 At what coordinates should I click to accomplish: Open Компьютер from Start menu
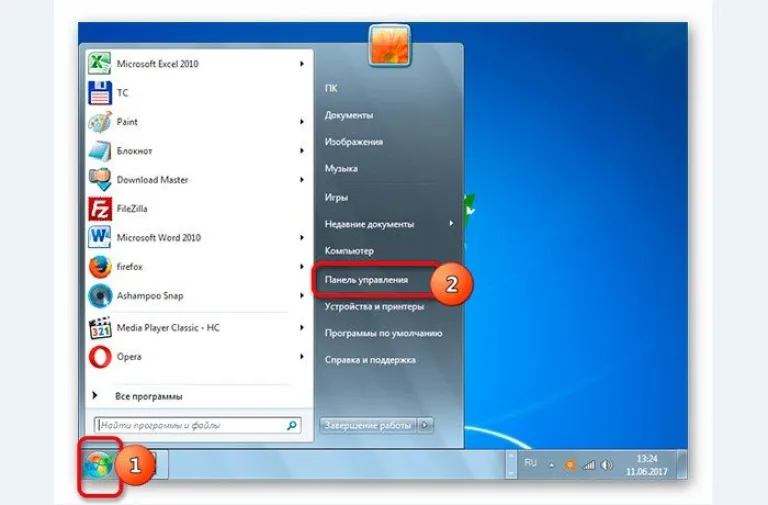pos(349,250)
